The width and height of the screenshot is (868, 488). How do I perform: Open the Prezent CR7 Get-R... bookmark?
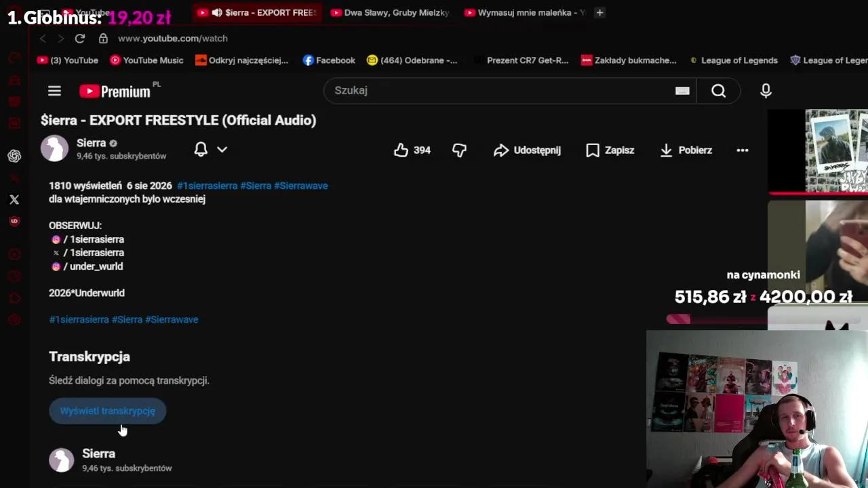coord(521,60)
